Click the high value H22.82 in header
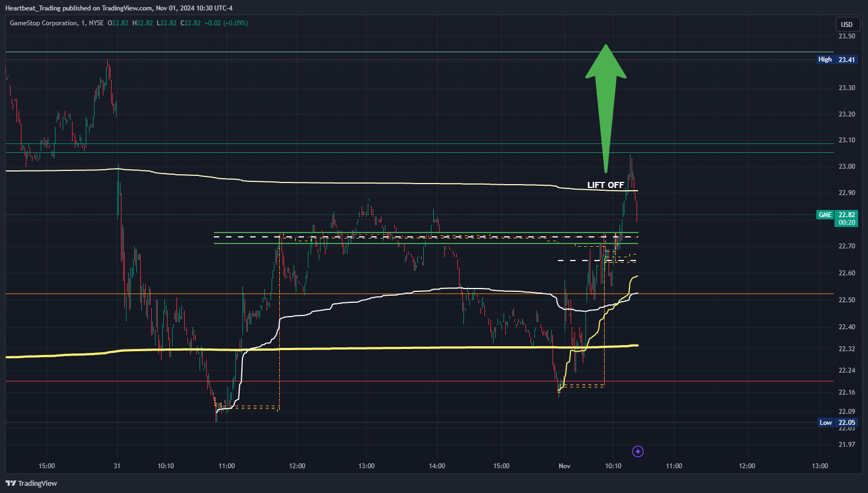The width and height of the screenshot is (868, 493). pyautogui.click(x=142, y=23)
